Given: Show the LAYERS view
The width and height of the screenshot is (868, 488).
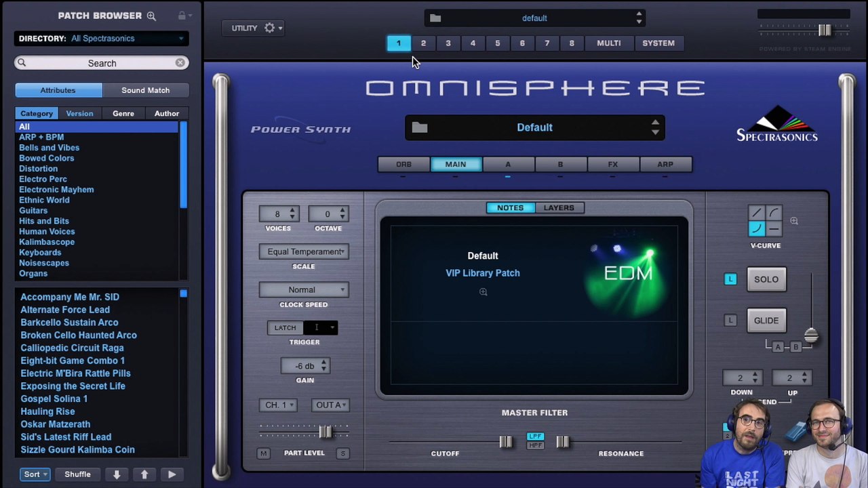Looking at the screenshot, I should pos(559,208).
